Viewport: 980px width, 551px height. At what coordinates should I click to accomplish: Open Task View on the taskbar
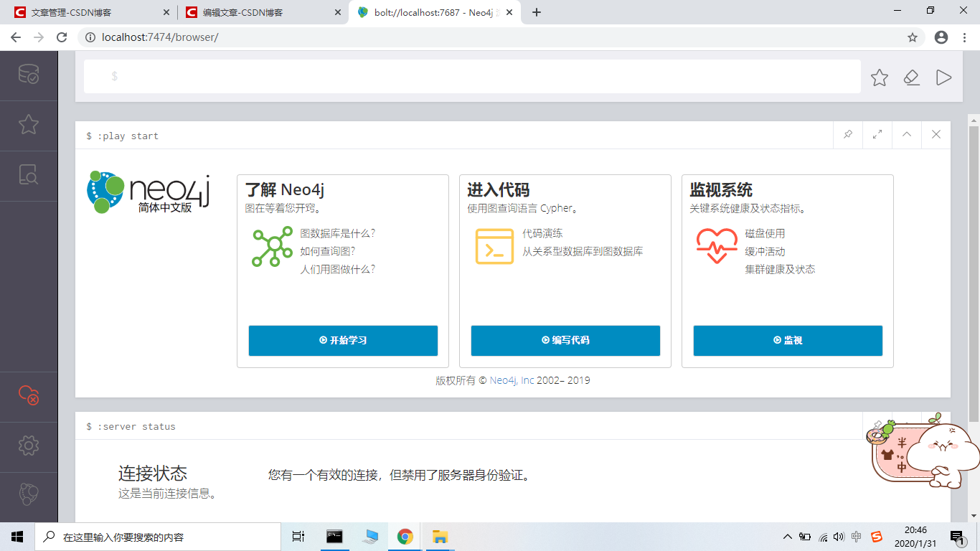298,537
